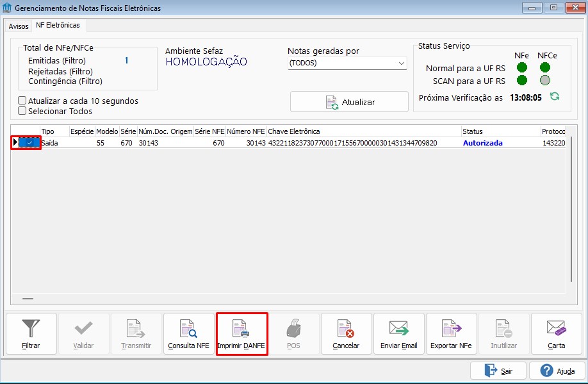
Task: Open Consulta NFE lookup
Action: coord(188,333)
